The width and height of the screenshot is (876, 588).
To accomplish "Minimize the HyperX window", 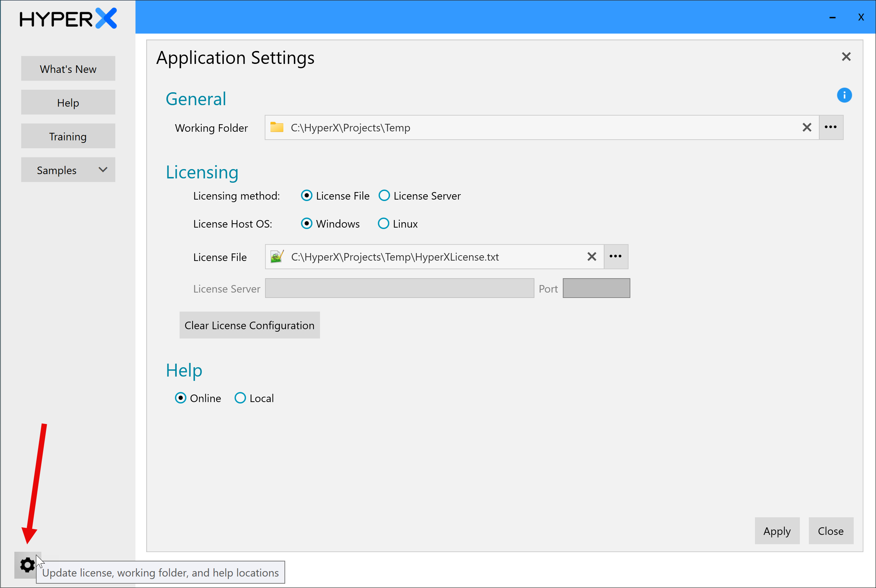I will (x=832, y=17).
